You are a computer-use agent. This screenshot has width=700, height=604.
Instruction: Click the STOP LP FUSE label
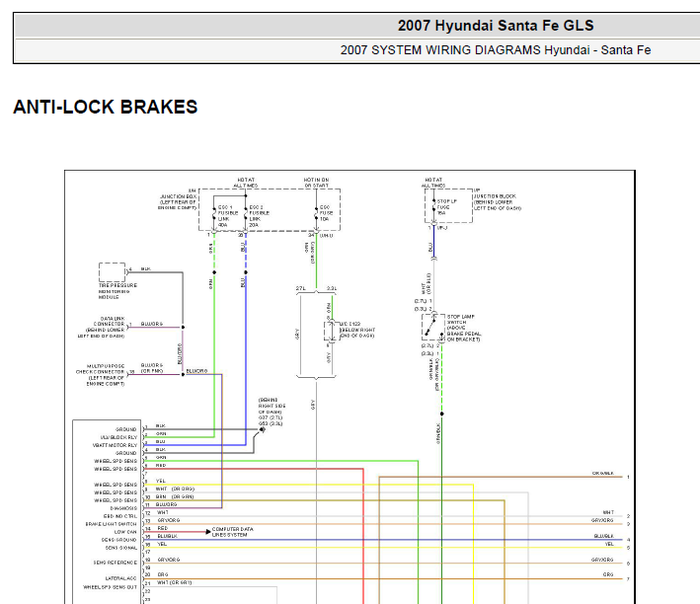[x=446, y=207]
